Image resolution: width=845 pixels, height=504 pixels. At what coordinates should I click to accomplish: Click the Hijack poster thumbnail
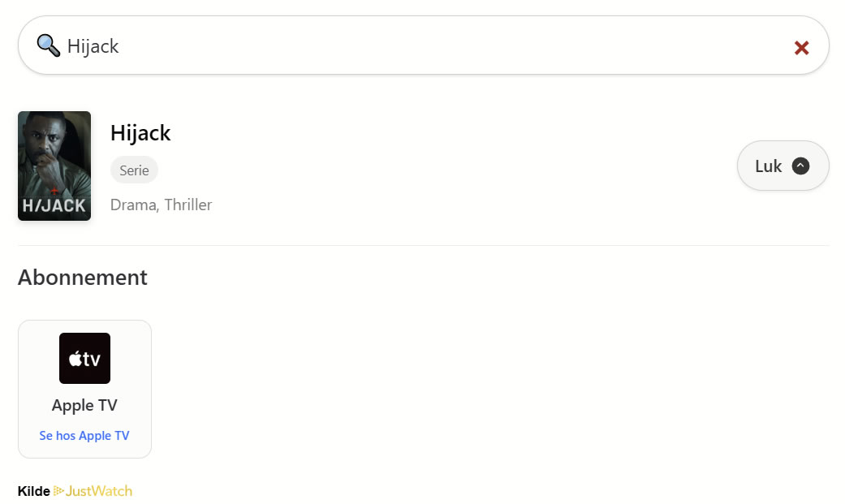pos(54,166)
